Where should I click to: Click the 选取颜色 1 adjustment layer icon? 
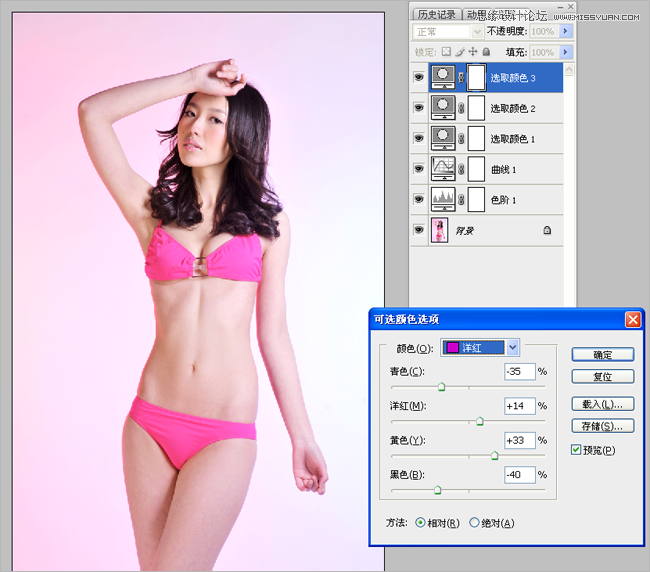coord(443,138)
